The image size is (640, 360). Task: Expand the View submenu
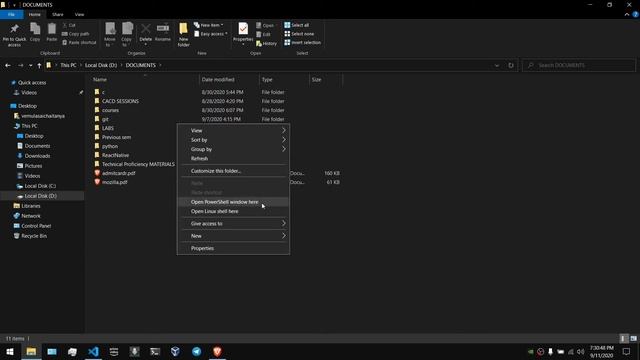coord(233,131)
